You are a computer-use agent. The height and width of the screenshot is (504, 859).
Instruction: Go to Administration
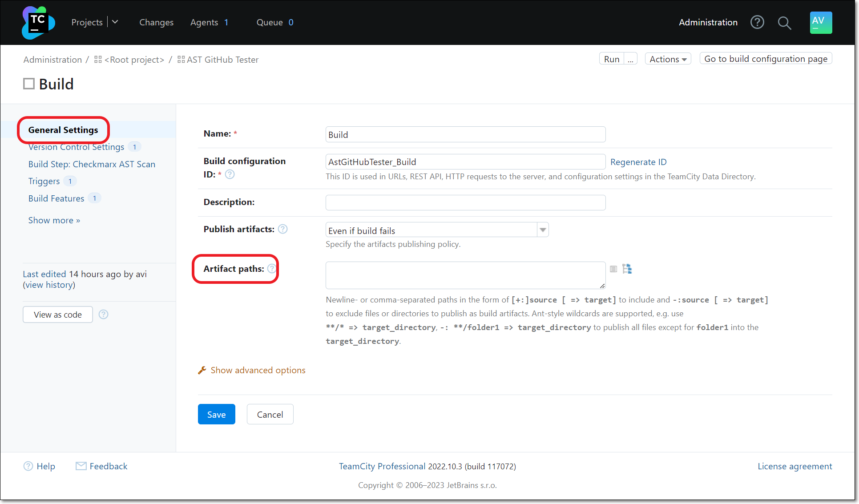pos(708,22)
